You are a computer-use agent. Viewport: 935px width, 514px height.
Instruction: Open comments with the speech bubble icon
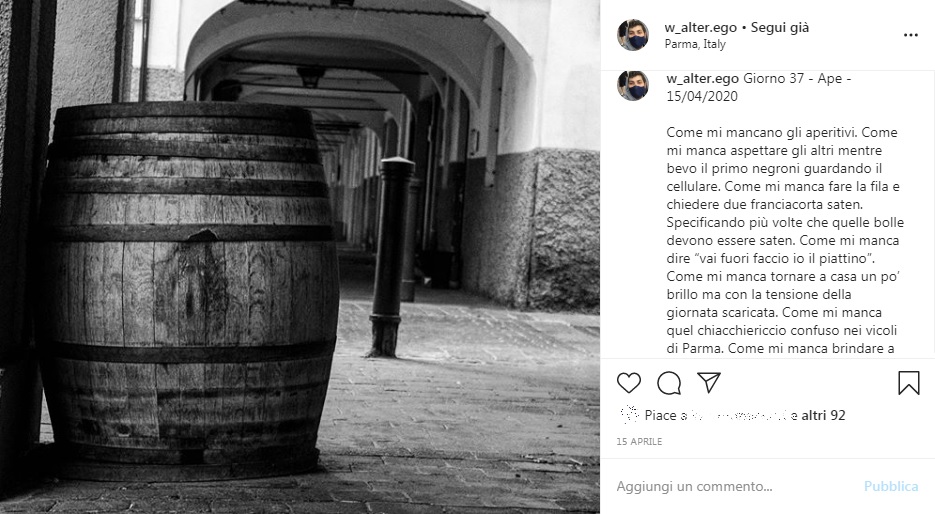[x=669, y=383]
